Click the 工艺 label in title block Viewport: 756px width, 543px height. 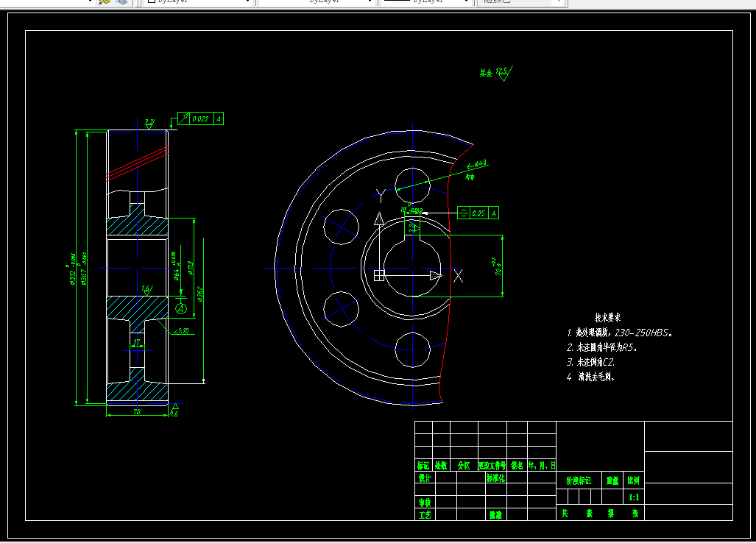click(425, 515)
